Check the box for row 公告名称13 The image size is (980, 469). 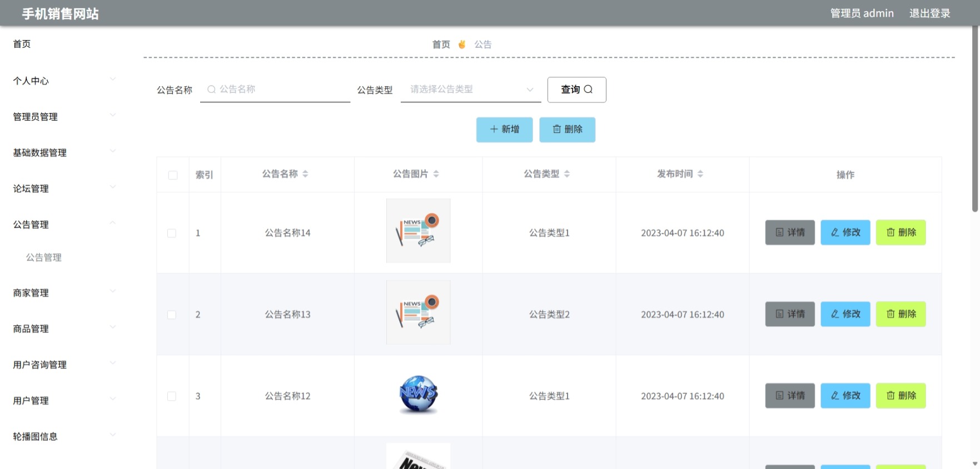(x=172, y=315)
